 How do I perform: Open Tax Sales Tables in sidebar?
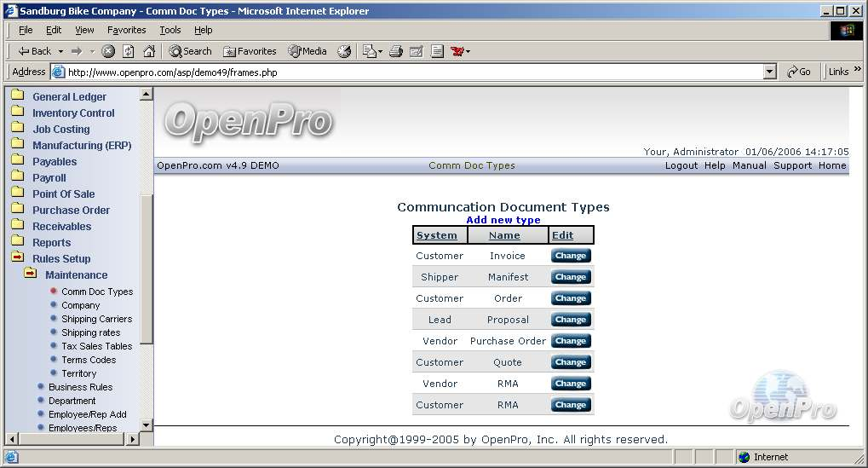(x=96, y=346)
